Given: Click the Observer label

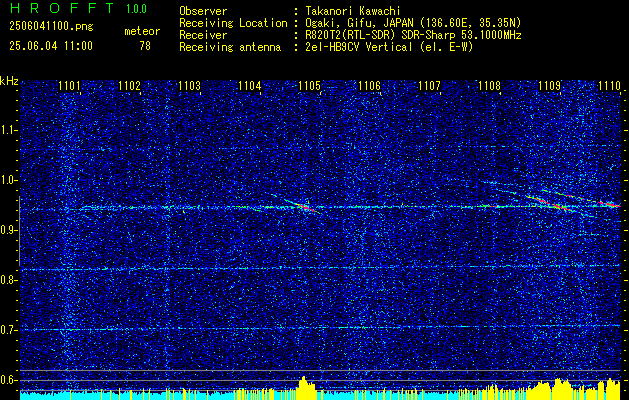Looking at the screenshot, I should pyautogui.click(x=203, y=11).
